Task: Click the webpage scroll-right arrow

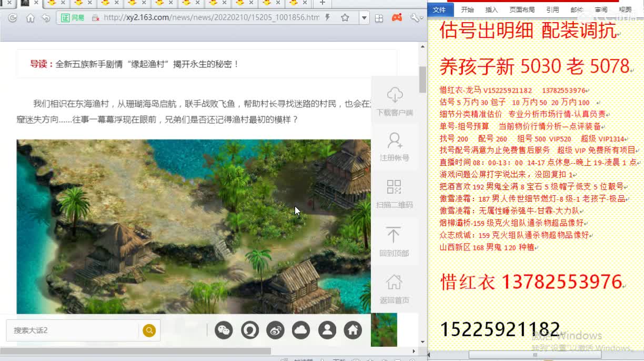Action: (415, 351)
